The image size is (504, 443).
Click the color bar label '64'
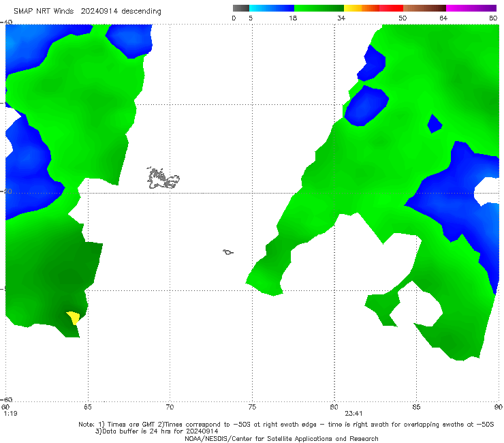tap(443, 18)
